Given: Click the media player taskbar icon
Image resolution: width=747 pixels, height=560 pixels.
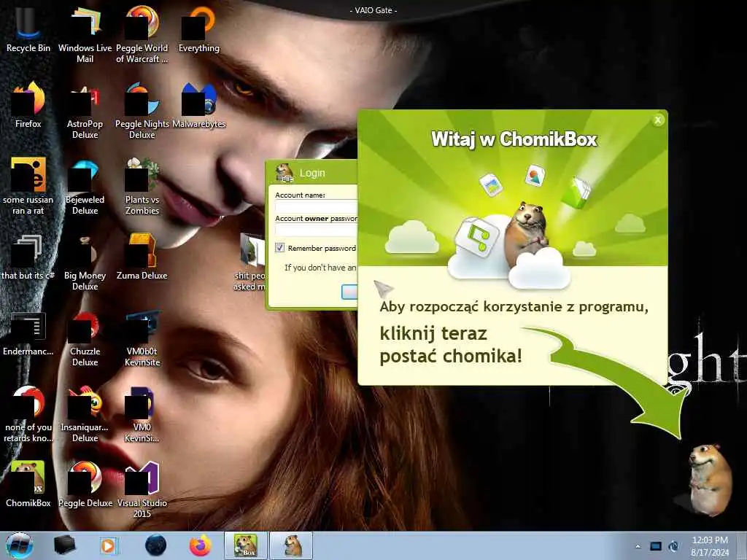Looking at the screenshot, I should [x=109, y=545].
